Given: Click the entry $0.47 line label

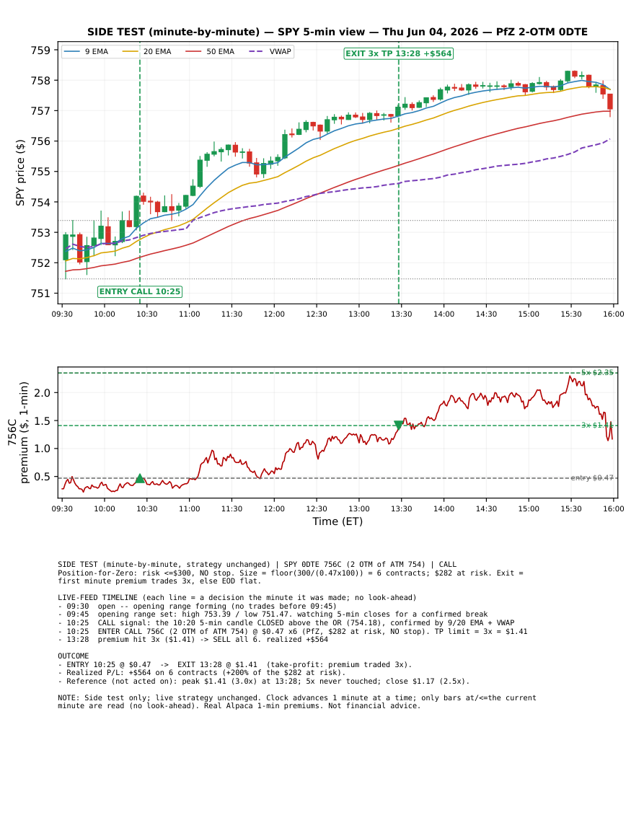Looking at the screenshot, I should pyautogui.click(x=592, y=477).
